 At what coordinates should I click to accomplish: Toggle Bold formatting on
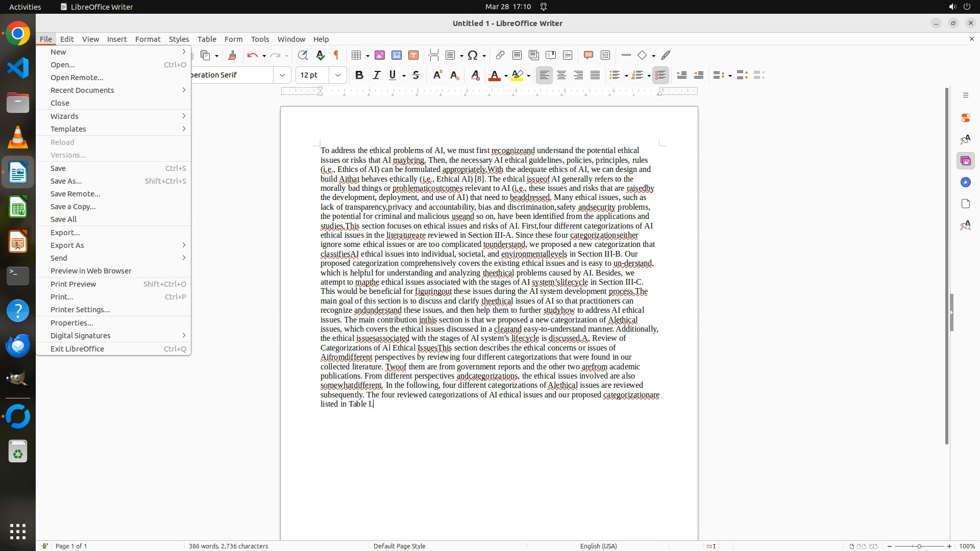[x=359, y=76]
